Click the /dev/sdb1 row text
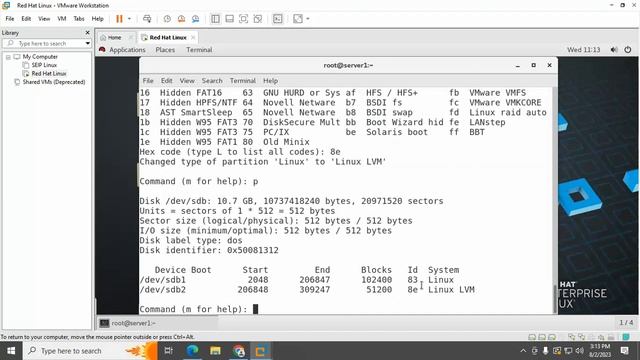The width and height of the screenshot is (640, 360). click(297, 280)
